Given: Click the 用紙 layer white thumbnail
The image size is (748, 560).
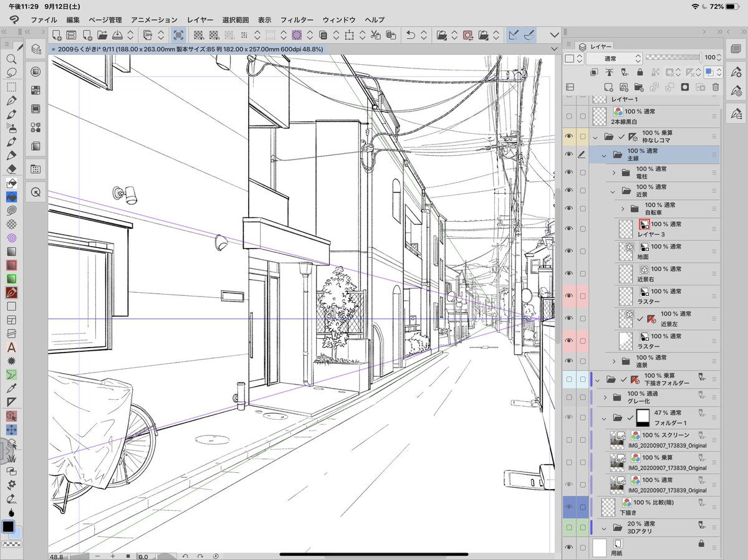Looking at the screenshot, I should coord(599,548).
